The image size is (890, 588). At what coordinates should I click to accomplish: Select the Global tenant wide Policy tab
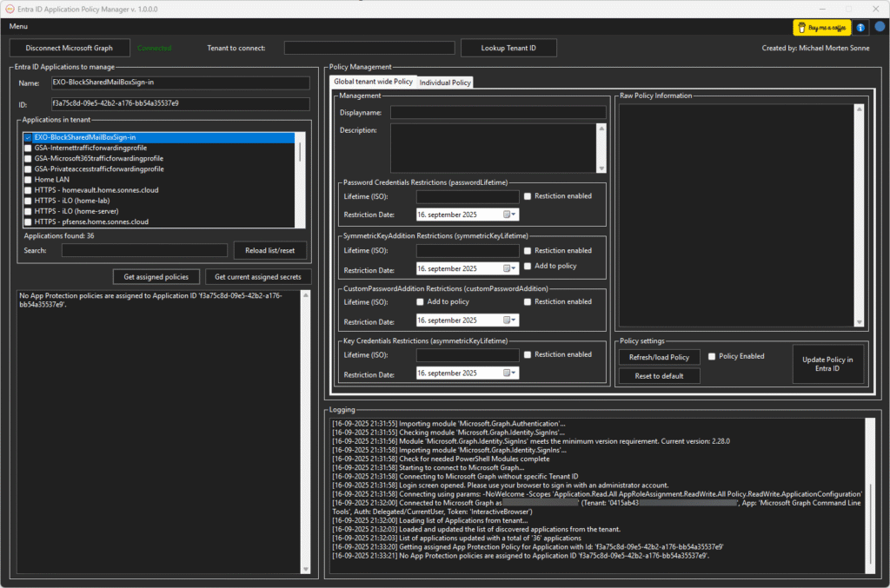click(373, 82)
